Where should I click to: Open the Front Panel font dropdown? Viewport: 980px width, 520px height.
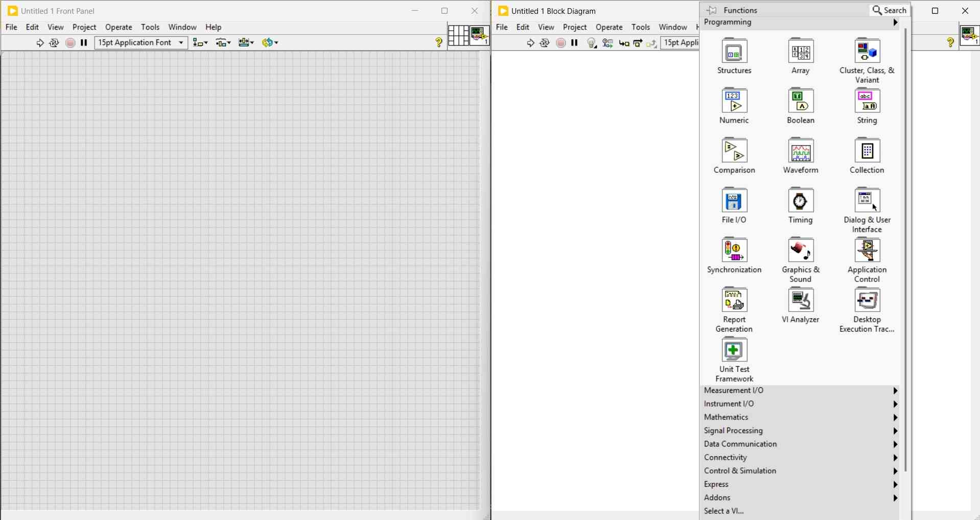pyautogui.click(x=141, y=43)
